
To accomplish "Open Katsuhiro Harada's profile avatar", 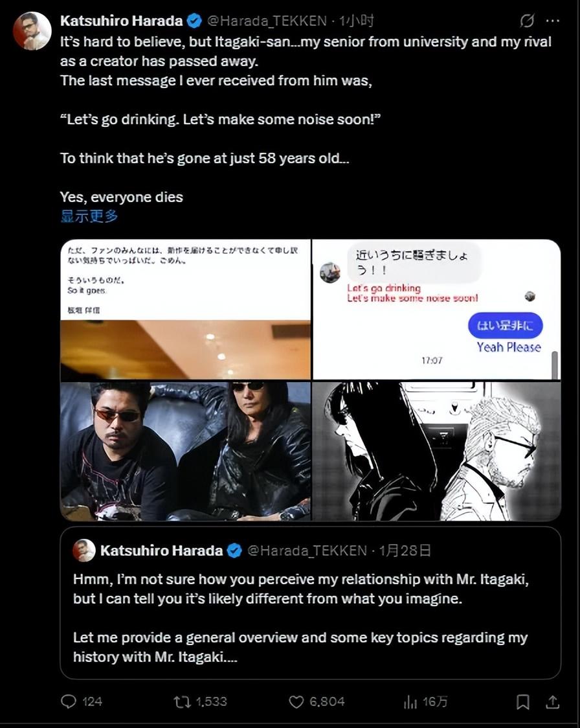I will click(32, 30).
